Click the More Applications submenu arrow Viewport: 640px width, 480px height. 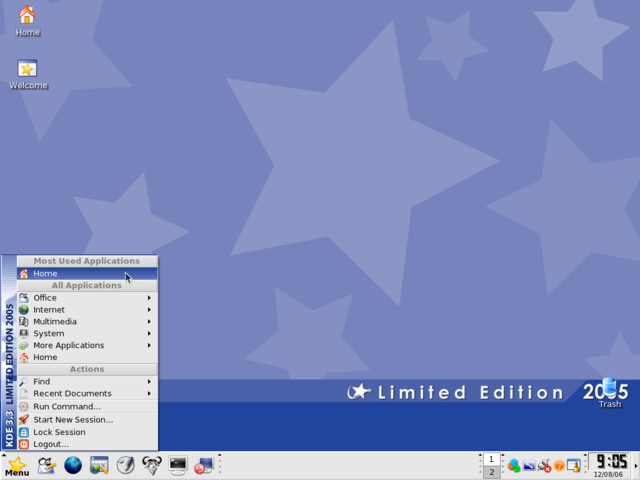(149, 345)
